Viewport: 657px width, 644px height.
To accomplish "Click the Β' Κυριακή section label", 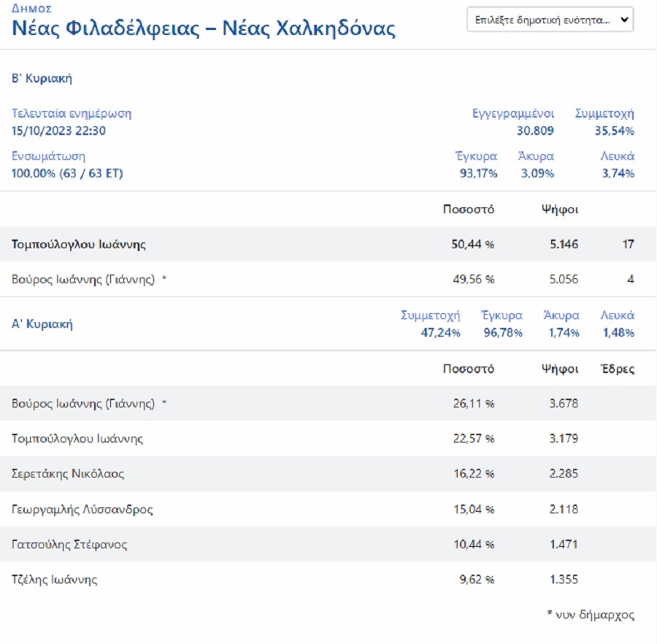I will [42, 79].
